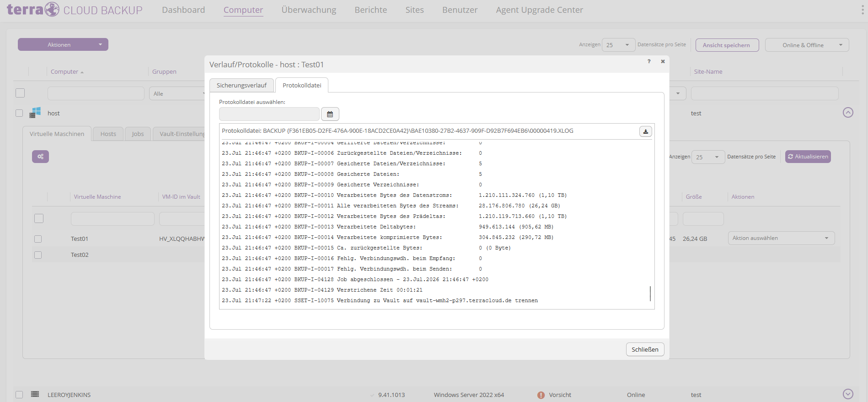Click the 26,24 GB size value
This screenshot has height=402, width=868.
[x=695, y=239]
